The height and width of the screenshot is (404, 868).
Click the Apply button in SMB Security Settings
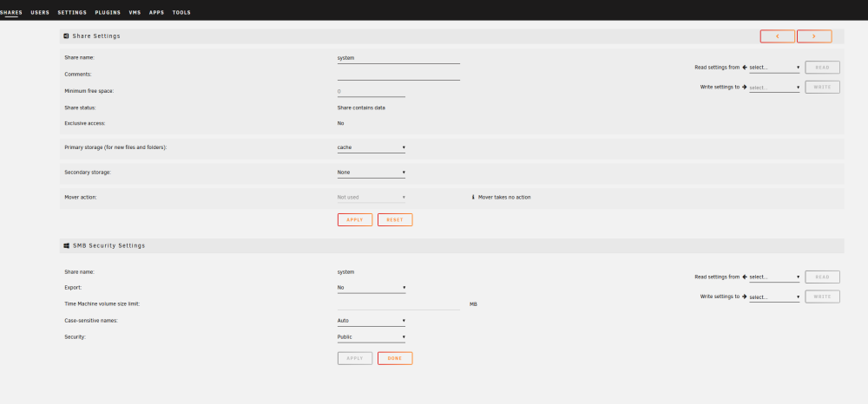pos(355,358)
